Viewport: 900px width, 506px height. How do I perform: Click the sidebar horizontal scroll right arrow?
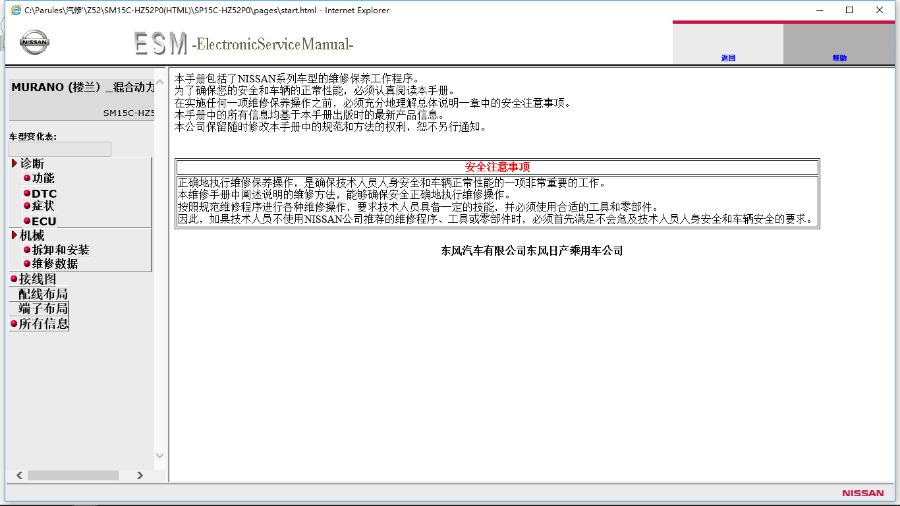click(x=139, y=476)
